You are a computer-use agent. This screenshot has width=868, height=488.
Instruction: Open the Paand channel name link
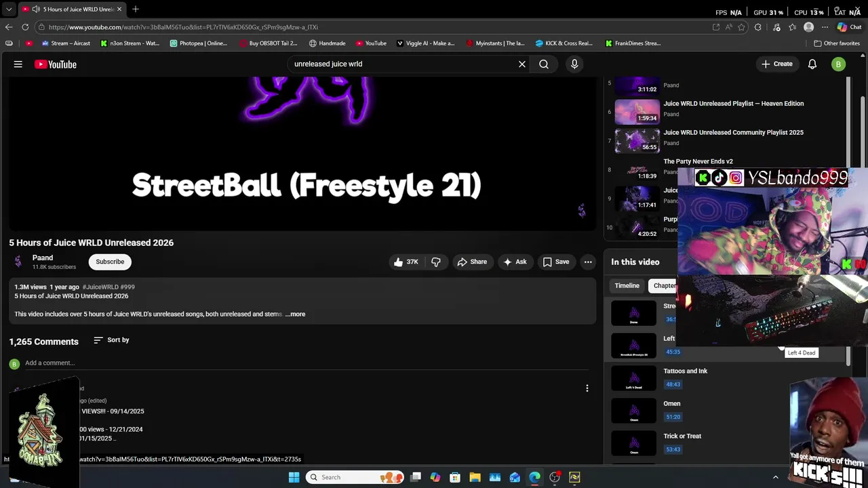[x=43, y=258]
